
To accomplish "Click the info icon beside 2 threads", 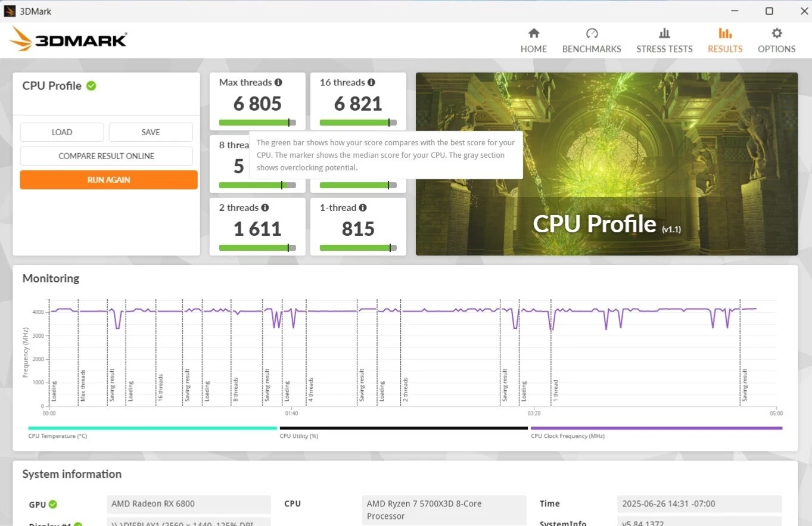I will click(x=265, y=208).
